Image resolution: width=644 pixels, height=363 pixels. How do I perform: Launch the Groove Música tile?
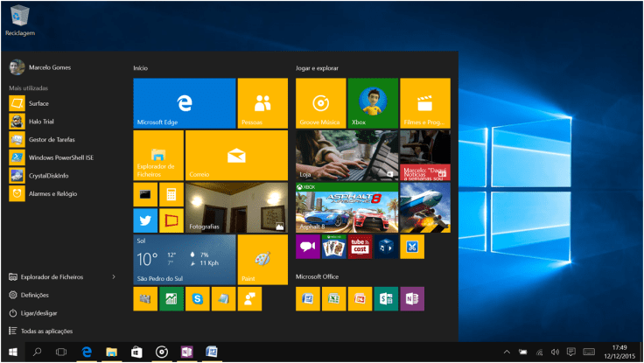pos(320,103)
